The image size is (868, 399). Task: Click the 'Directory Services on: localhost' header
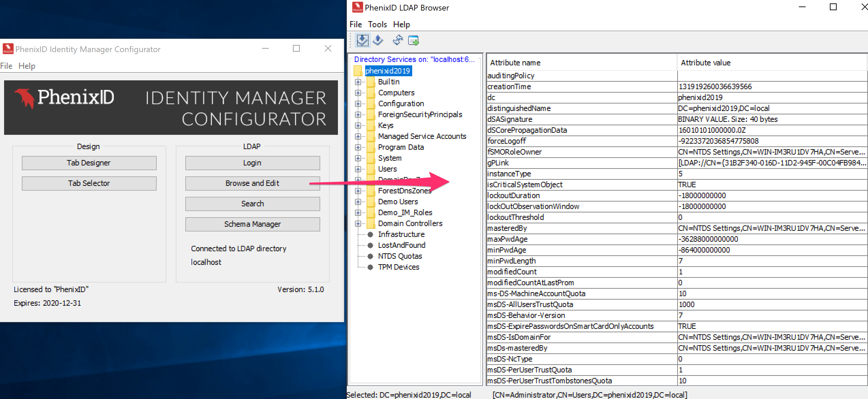point(414,59)
